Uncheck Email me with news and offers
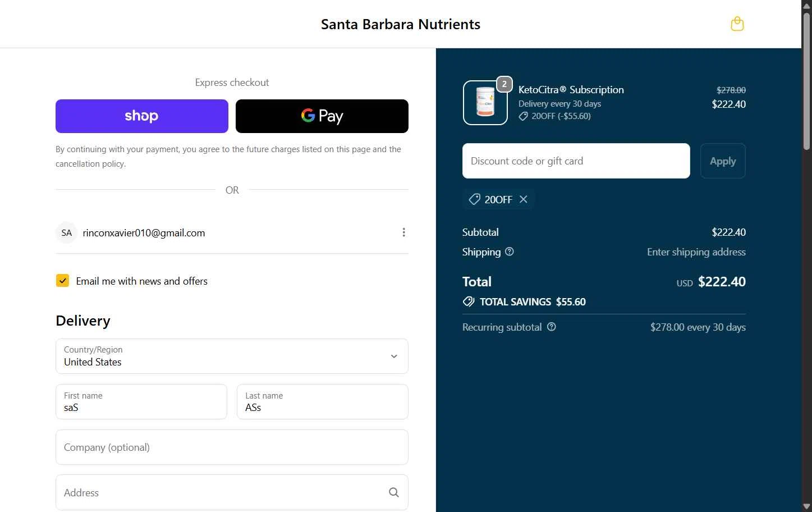The height and width of the screenshot is (512, 812). 62,281
